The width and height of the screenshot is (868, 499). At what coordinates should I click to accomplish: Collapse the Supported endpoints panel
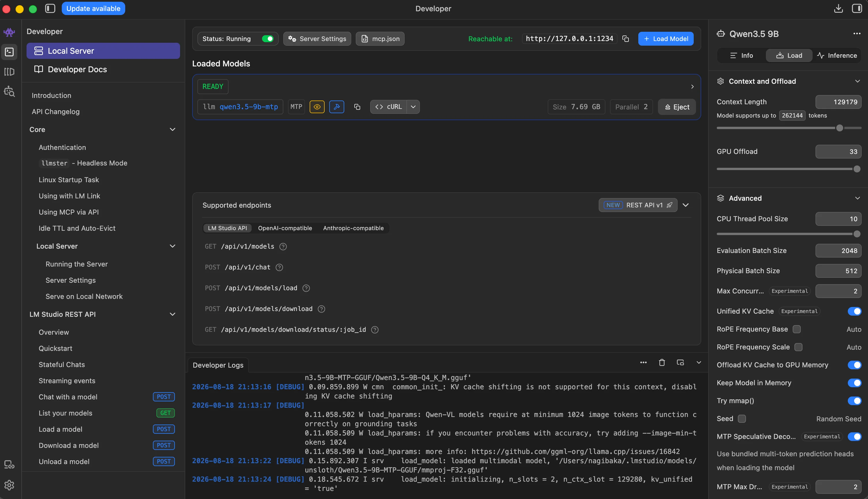pos(686,205)
